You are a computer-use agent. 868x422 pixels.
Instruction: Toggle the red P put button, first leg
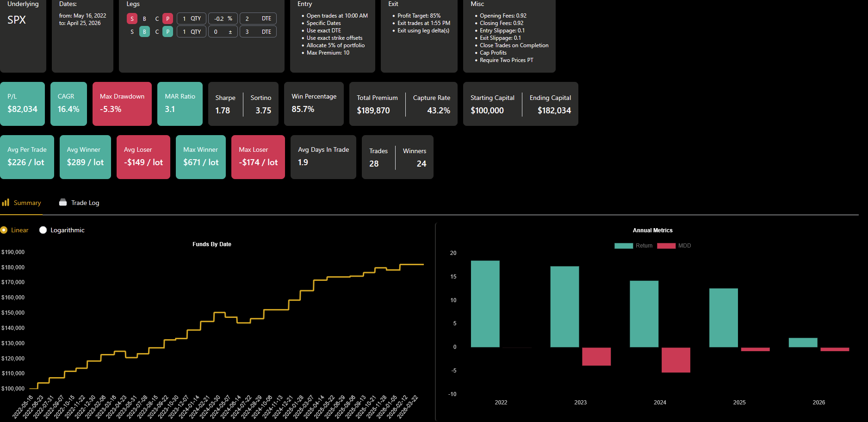click(x=167, y=19)
